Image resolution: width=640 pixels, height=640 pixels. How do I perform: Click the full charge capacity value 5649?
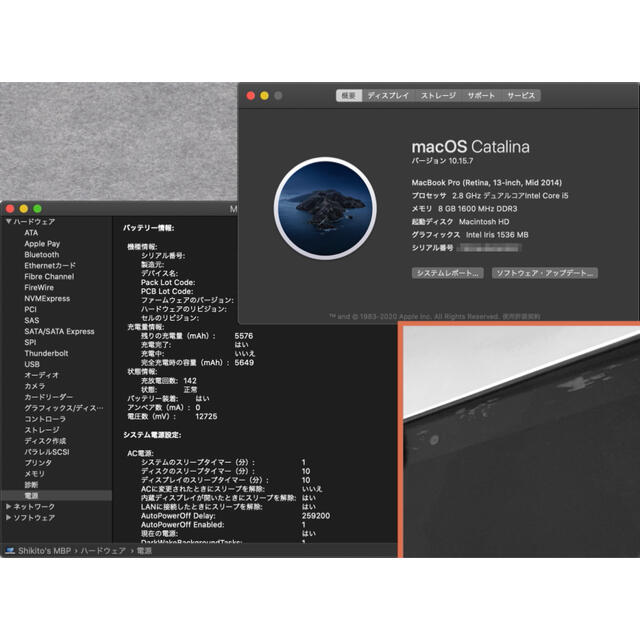[x=244, y=363]
